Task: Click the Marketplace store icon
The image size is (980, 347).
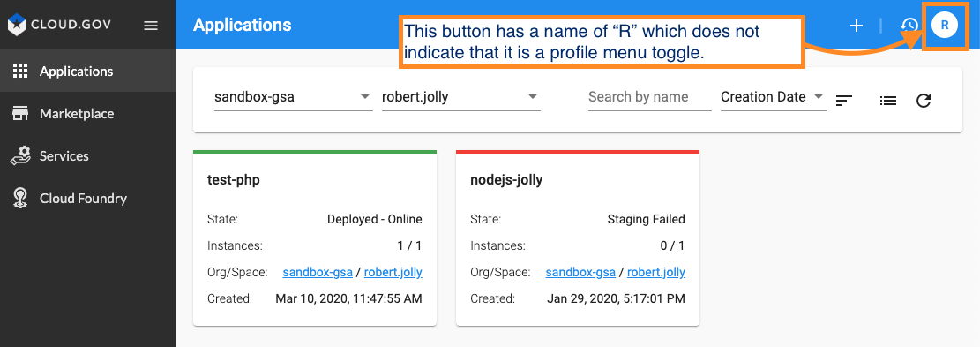Action: coord(20,114)
